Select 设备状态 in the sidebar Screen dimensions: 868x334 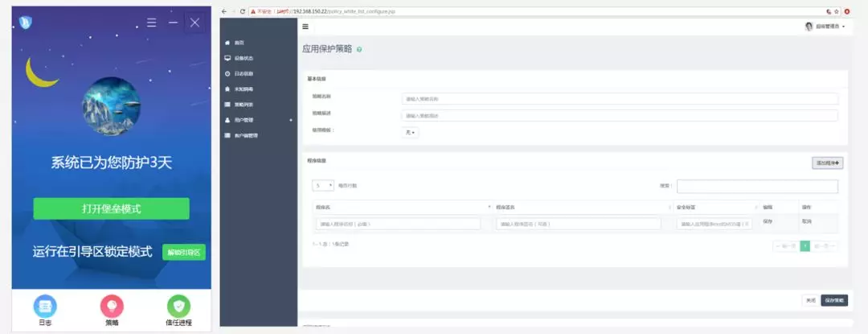coord(244,58)
